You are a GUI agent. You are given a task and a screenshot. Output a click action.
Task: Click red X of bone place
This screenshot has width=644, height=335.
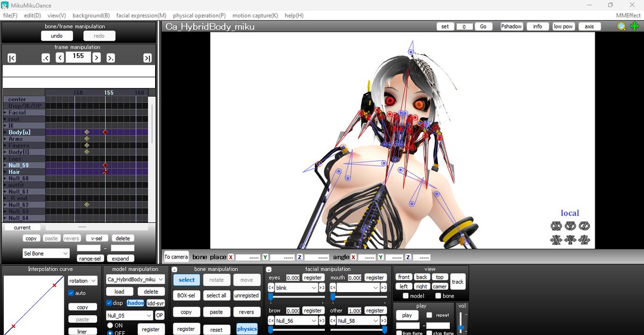[x=231, y=257]
